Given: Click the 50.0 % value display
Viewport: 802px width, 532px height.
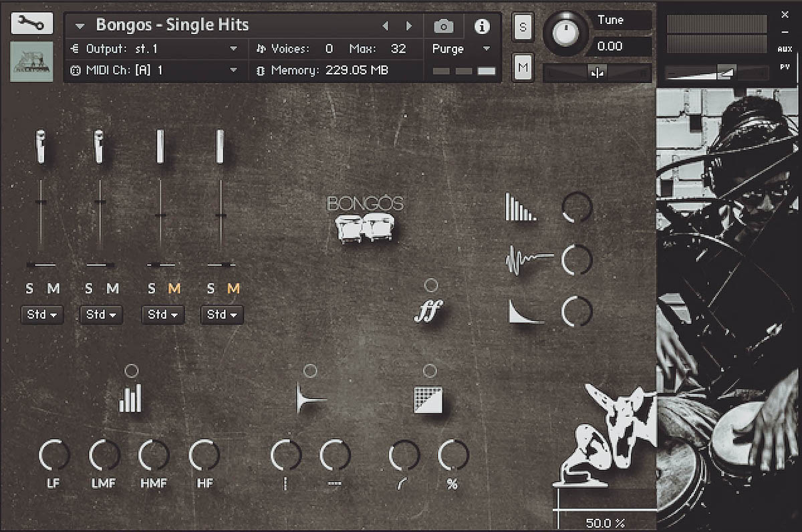Looking at the screenshot, I should tap(605, 523).
